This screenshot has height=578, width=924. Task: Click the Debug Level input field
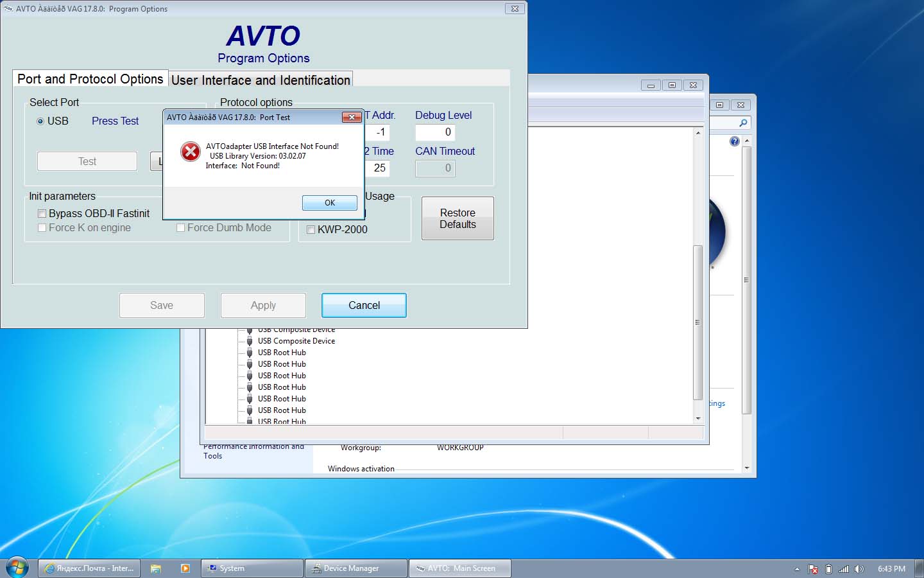point(435,132)
